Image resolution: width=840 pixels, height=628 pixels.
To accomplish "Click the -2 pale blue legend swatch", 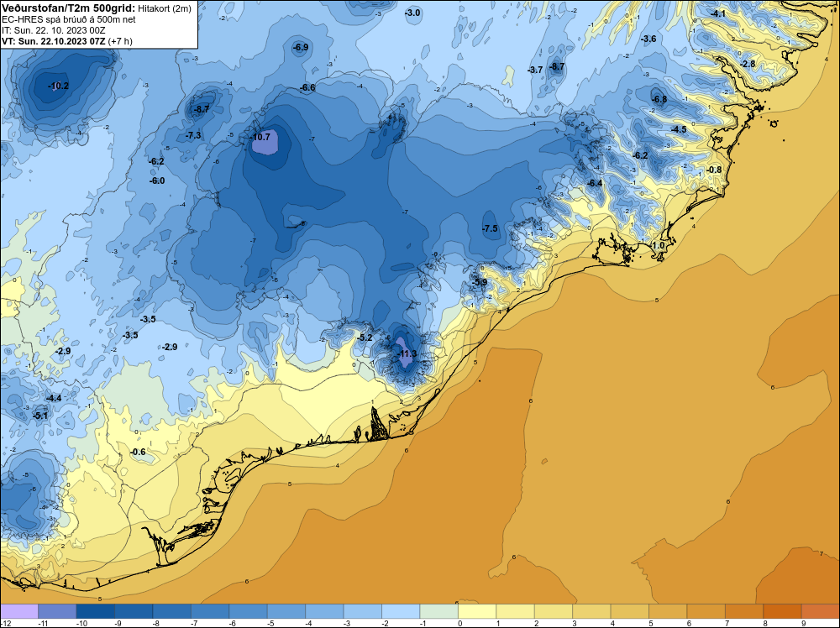I will [401, 611].
